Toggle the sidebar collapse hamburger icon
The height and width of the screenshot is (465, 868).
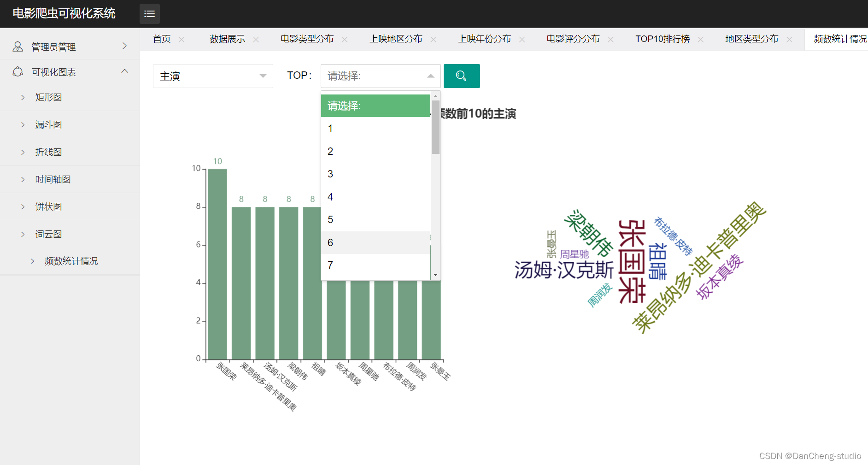(150, 14)
